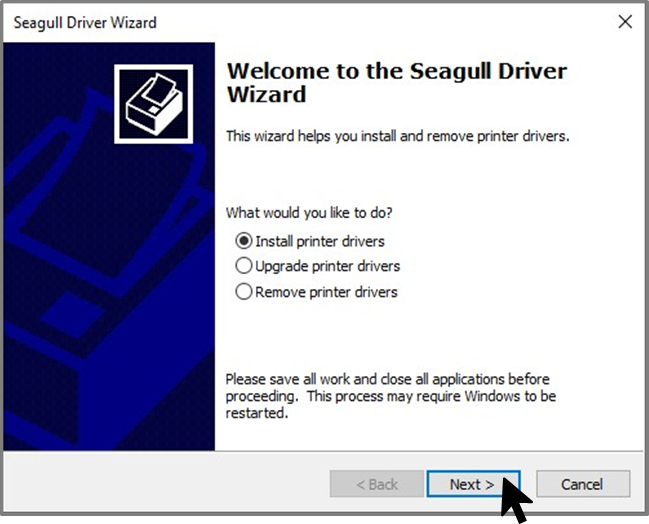The image size is (649, 524).
Task: Click the 'Install printer drivers' option label text
Action: pyautogui.click(x=320, y=241)
